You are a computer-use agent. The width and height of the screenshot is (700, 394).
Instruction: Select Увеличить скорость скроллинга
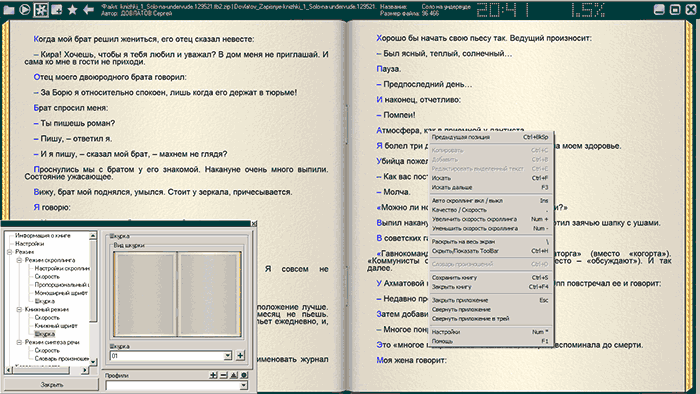(490, 219)
